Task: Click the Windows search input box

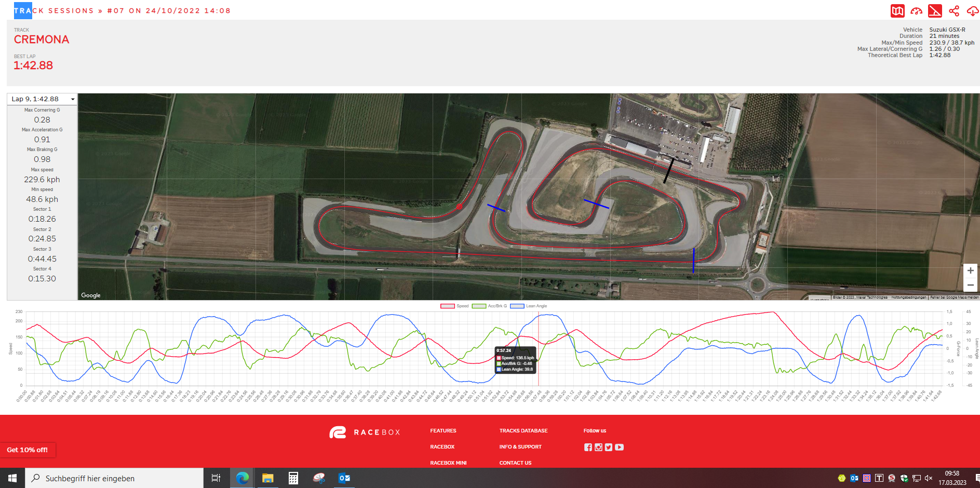Action: point(114,478)
